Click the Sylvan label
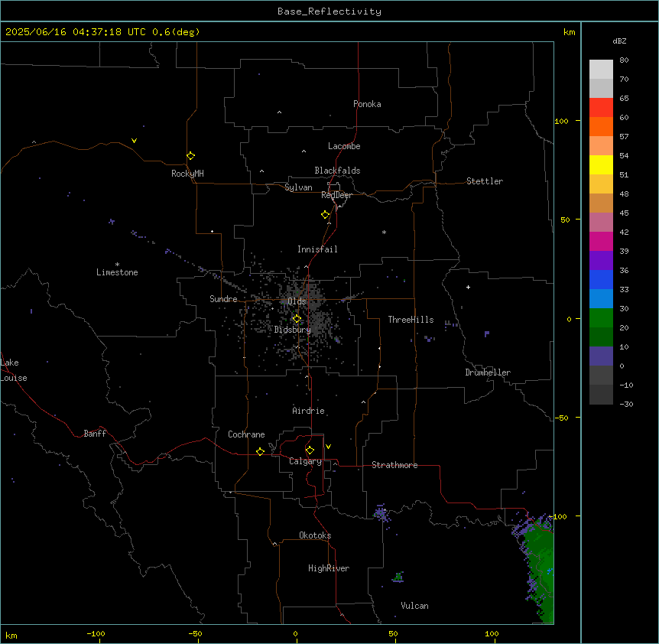The width and height of the screenshot is (659, 644). 298,187
